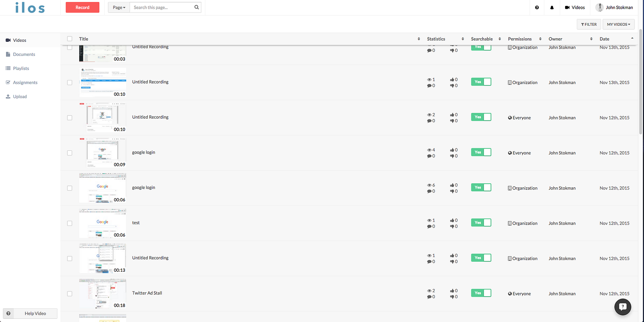Select Videos in the left sidebar
644x322 pixels.
(x=30, y=40)
